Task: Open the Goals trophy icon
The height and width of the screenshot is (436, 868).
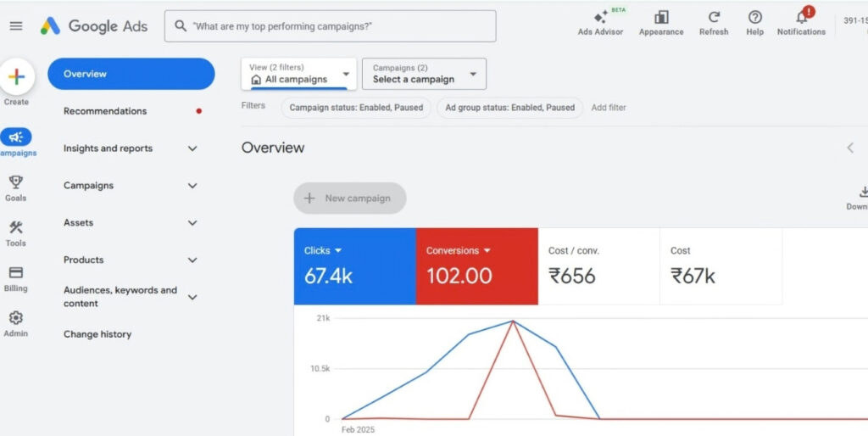Action: point(16,182)
